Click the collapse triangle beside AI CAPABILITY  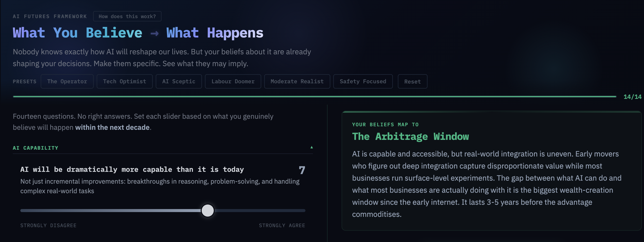click(311, 147)
